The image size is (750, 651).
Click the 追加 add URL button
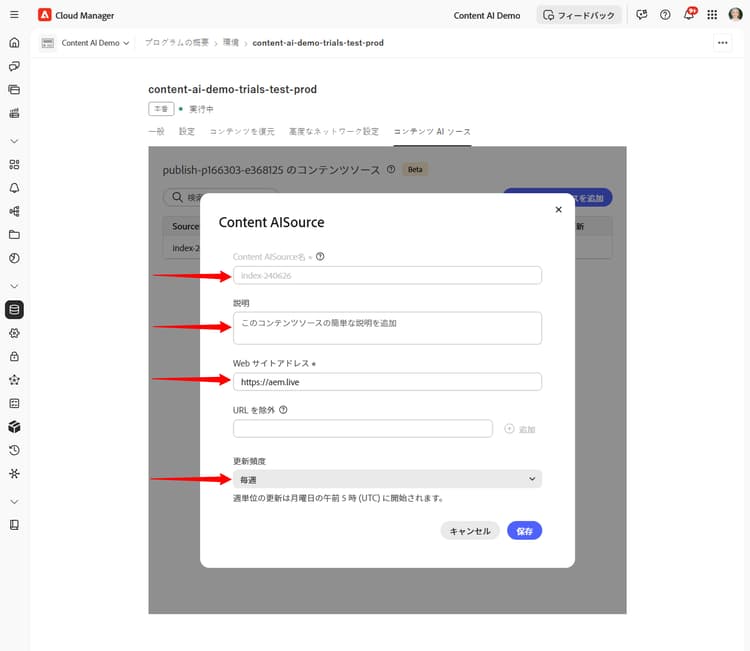[520, 429]
